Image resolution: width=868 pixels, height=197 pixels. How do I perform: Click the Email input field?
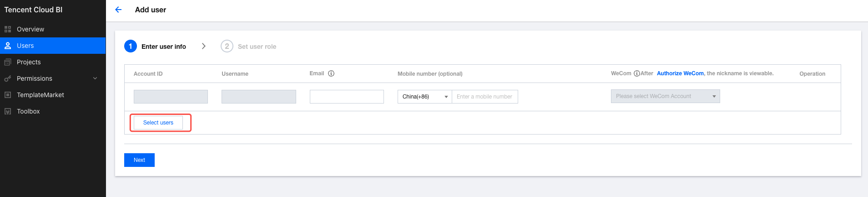click(347, 97)
